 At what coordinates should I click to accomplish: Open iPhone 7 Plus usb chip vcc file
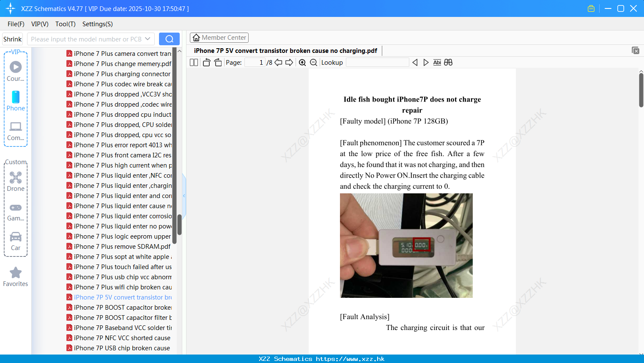point(119,277)
